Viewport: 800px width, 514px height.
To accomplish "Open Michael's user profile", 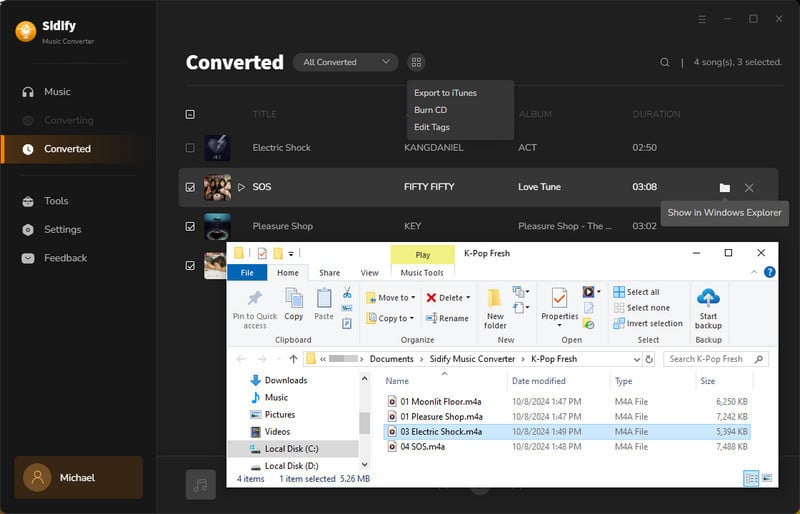I will 79,478.
